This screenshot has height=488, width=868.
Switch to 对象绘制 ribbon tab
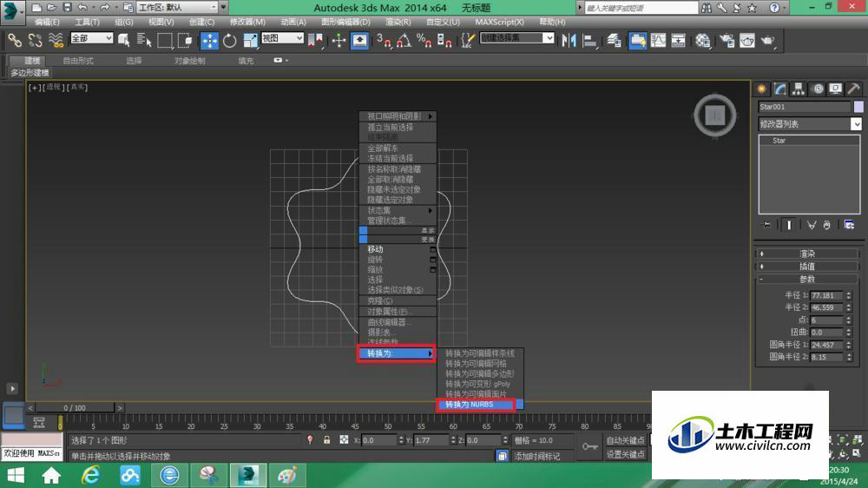190,61
